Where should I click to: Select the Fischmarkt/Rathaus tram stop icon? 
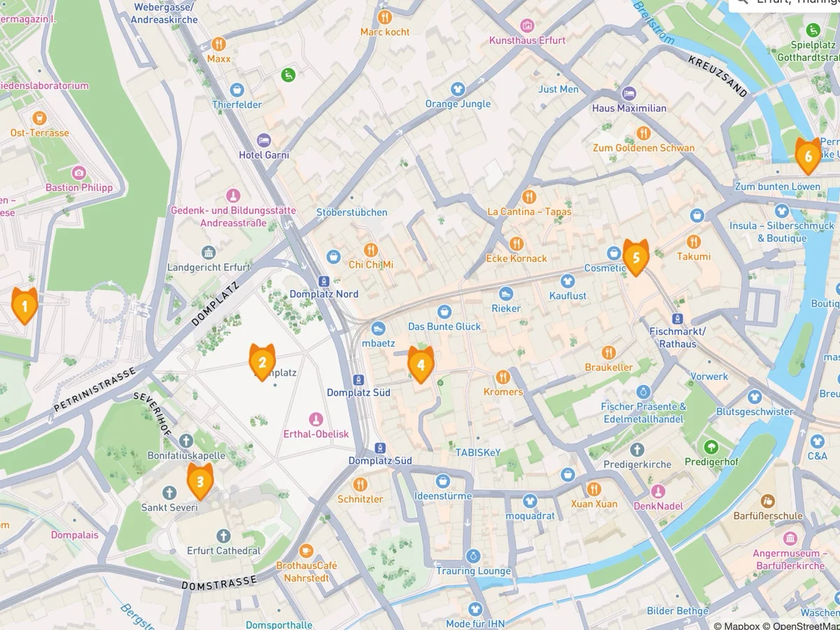point(673,318)
